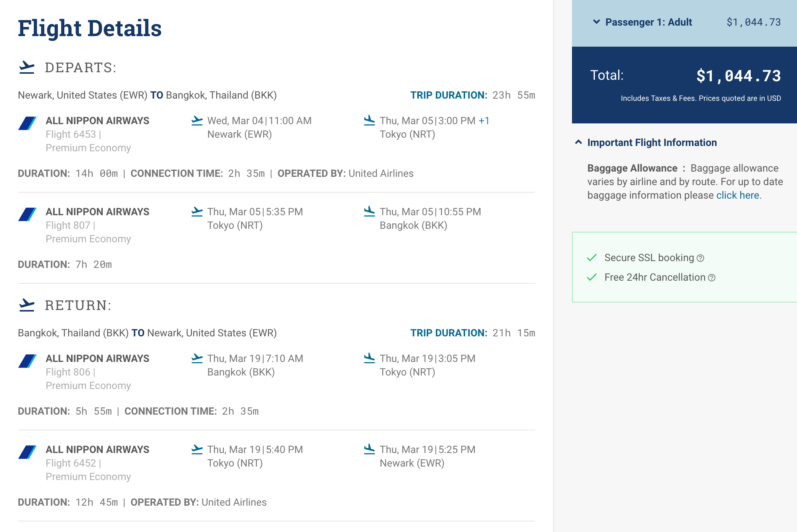Expand Passenger 1: Adult price breakdown
The height and width of the screenshot is (532, 797).
pyautogui.click(x=596, y=22)
